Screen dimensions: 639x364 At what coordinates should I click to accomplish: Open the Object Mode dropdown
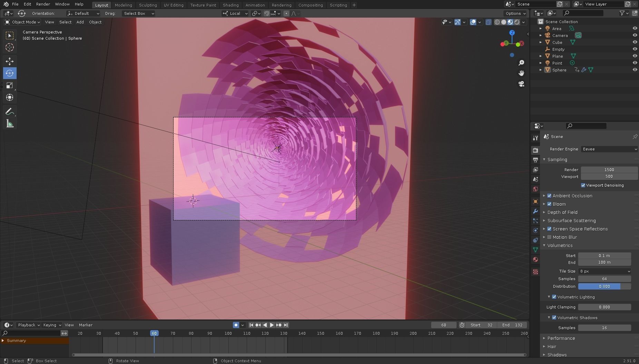pyautogui.click(x=22, y=22)
